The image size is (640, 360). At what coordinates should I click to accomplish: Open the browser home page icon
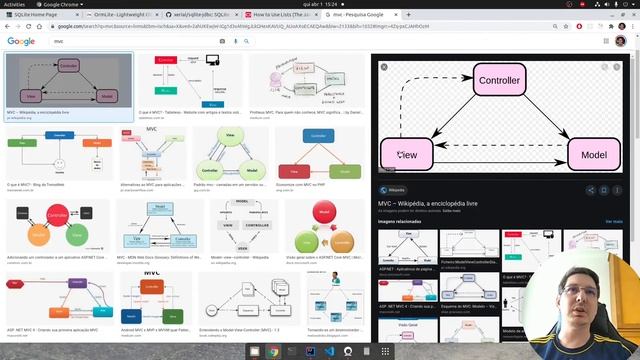click(39, 26)
